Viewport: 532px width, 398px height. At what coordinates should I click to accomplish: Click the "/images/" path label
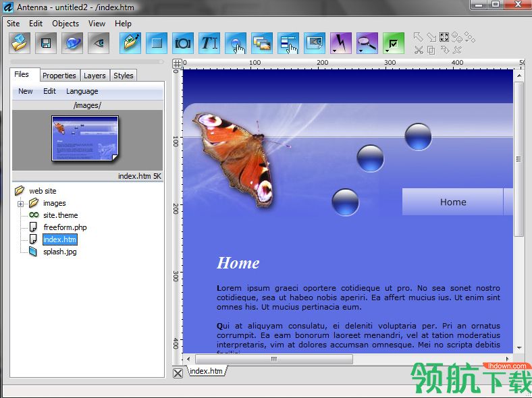click(x=87, y=105)
